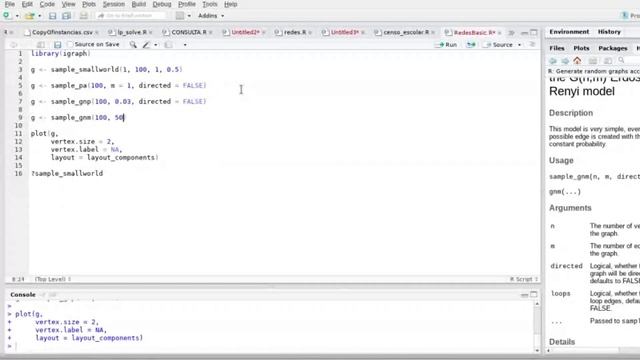This screenshot has height=360, width=640.
Task: Show document in new window icon
Action: point(40,44)
